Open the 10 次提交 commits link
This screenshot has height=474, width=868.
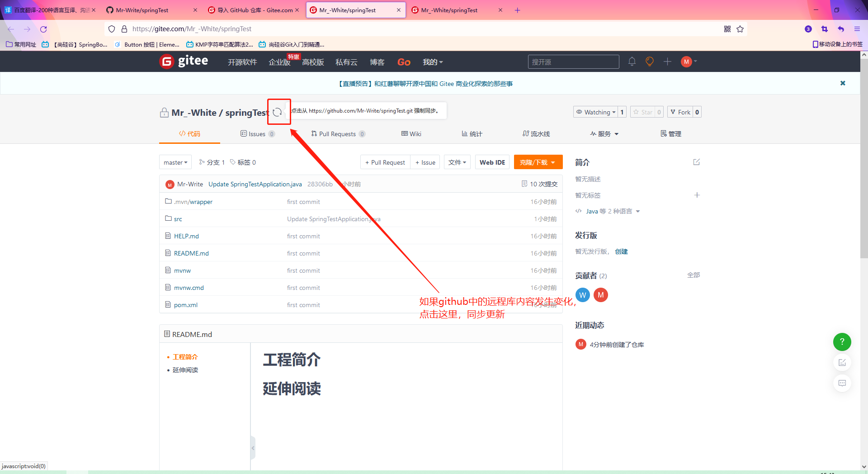coord(539,184)
